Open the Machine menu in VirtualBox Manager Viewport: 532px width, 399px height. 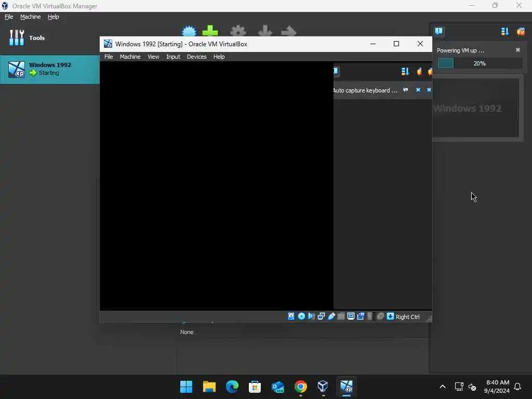[x=31, y=17]
